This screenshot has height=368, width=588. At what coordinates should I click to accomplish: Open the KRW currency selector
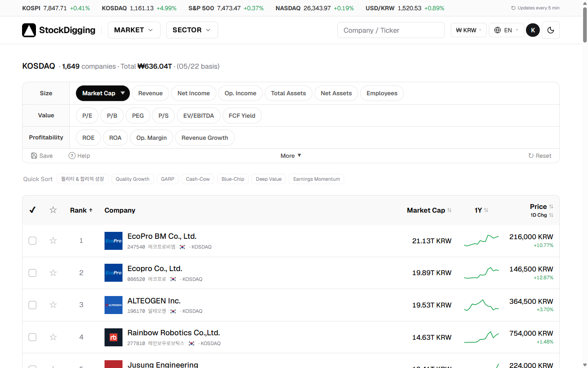pos(469,30)
